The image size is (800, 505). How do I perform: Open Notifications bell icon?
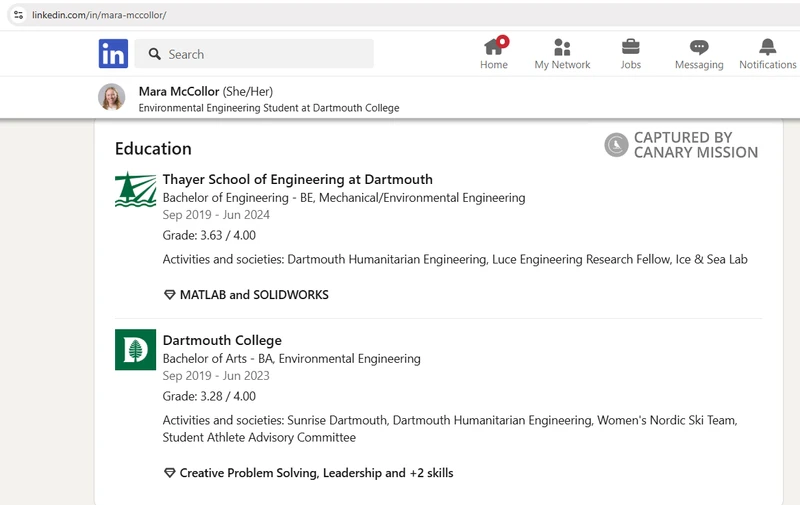(767, 46)
